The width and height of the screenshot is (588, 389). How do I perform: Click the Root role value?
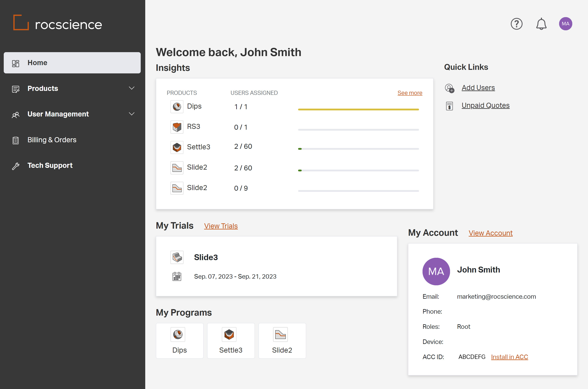click(463, 327)
